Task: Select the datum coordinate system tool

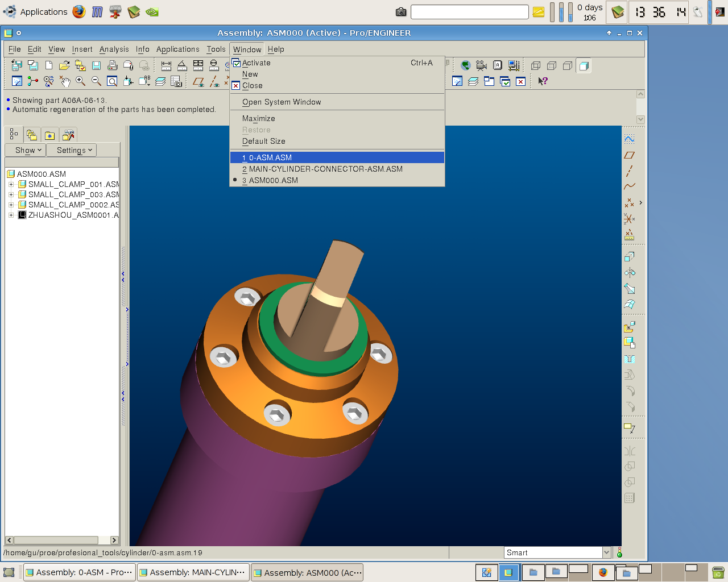Action: click(x=629, y=219)
